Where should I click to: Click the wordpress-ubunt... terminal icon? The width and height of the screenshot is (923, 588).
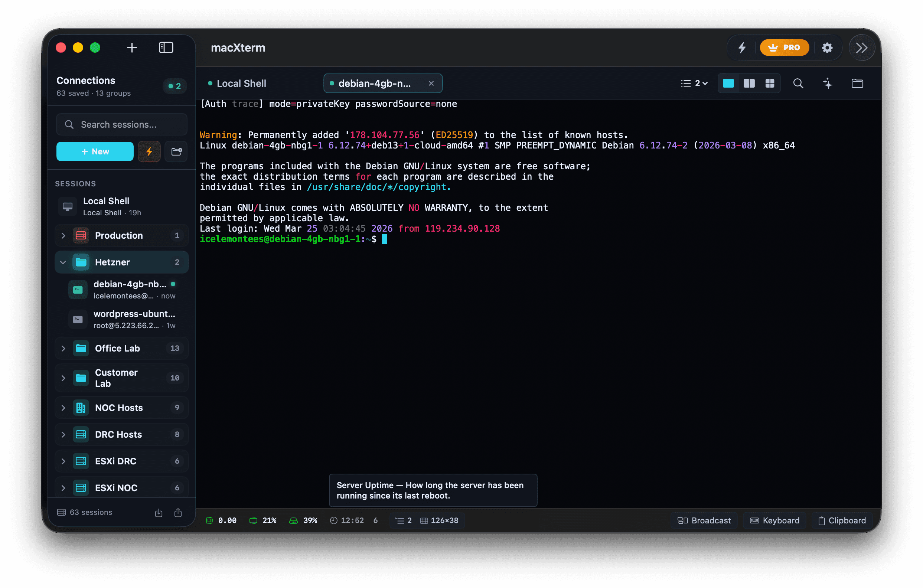click(78, 319)
